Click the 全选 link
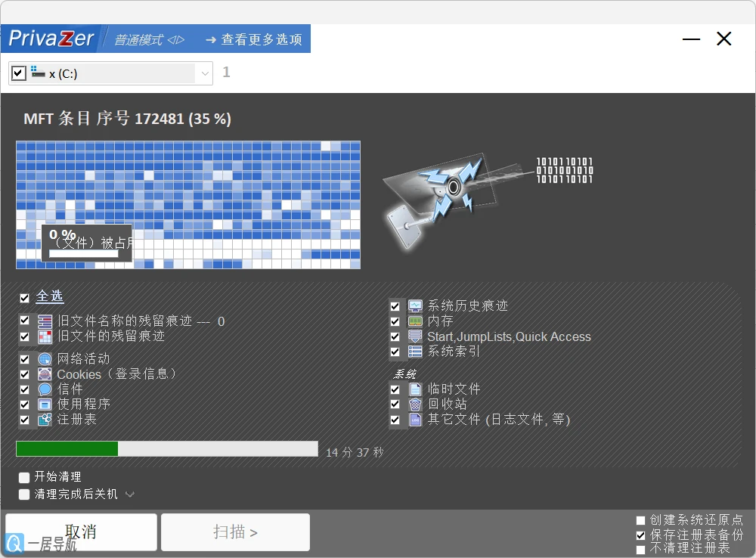The height and width of the screenshot is (558, 756). (50, 296)
